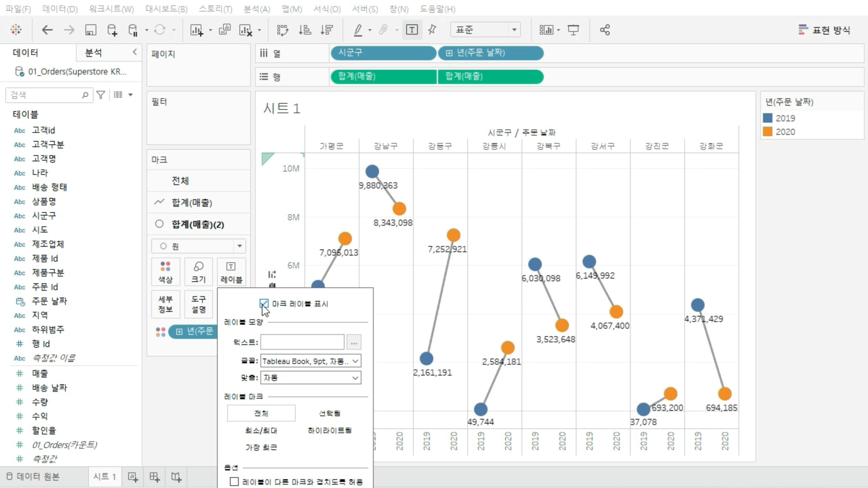Click the swap rows and columns icon
The height and width of the screenshot is (488, 868).
(x=283, y=30)
